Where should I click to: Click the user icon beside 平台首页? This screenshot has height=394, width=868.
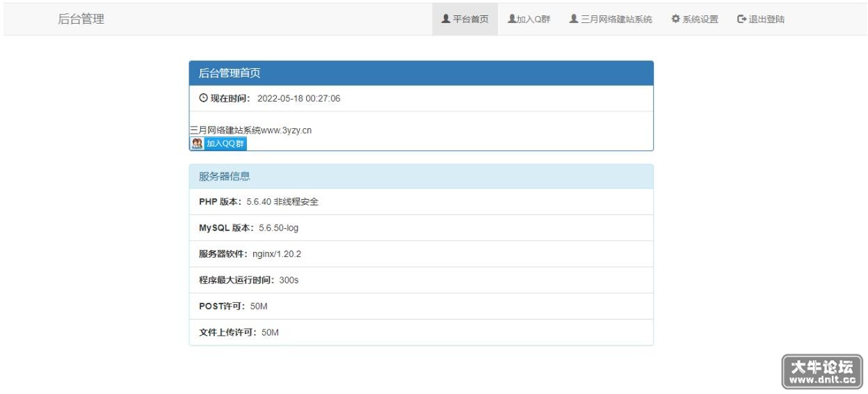click(446, 19)
